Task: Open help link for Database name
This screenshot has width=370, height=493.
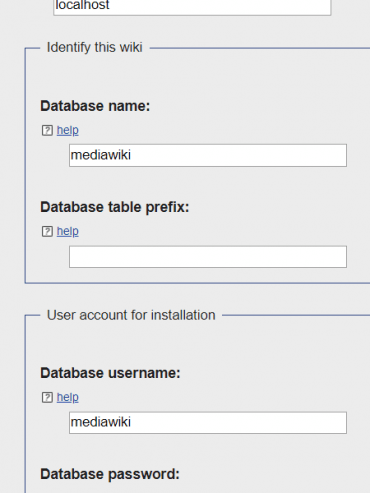Action: click(x=68, y=130)
